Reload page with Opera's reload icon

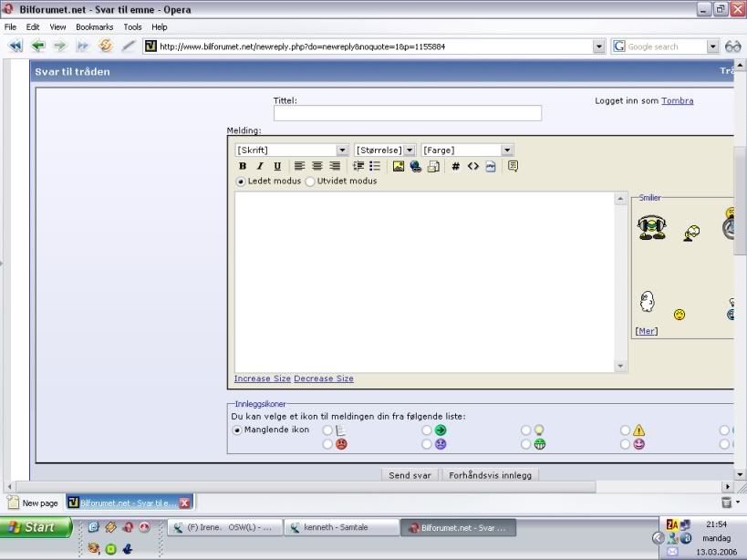pos(106,46)
